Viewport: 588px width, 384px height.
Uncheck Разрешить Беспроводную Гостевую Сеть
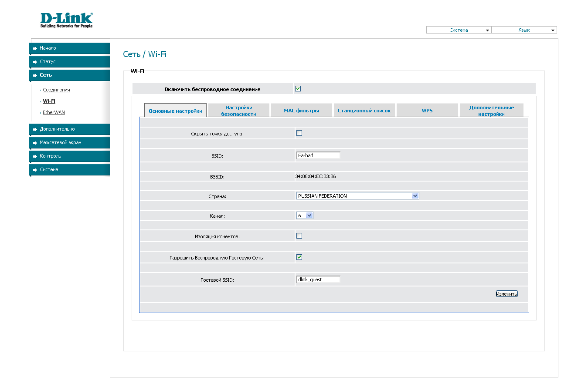[299, 257]
